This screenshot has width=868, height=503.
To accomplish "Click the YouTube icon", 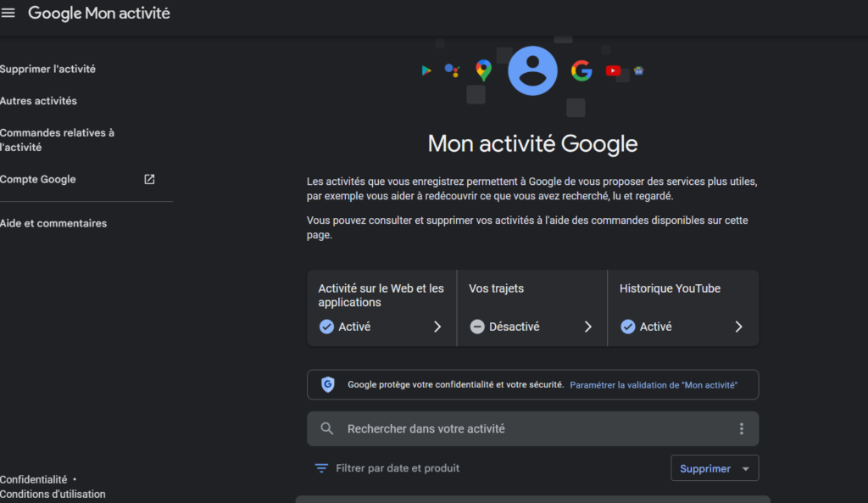I will tap(612, 70).
